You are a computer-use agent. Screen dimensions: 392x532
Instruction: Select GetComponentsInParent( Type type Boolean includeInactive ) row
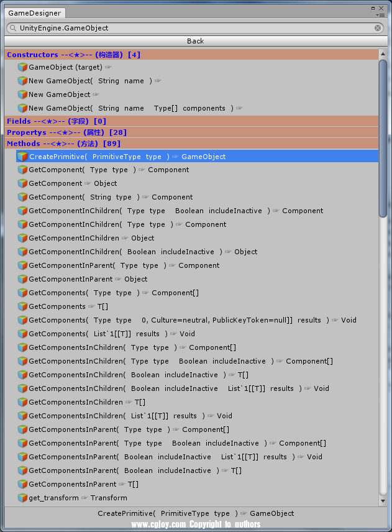pos(198,443)
